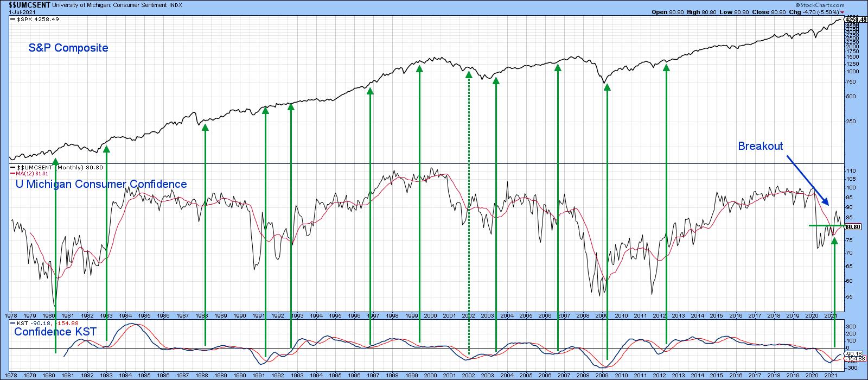
Task: Click 95 on the sentiment axis
Action: (850, 197)
